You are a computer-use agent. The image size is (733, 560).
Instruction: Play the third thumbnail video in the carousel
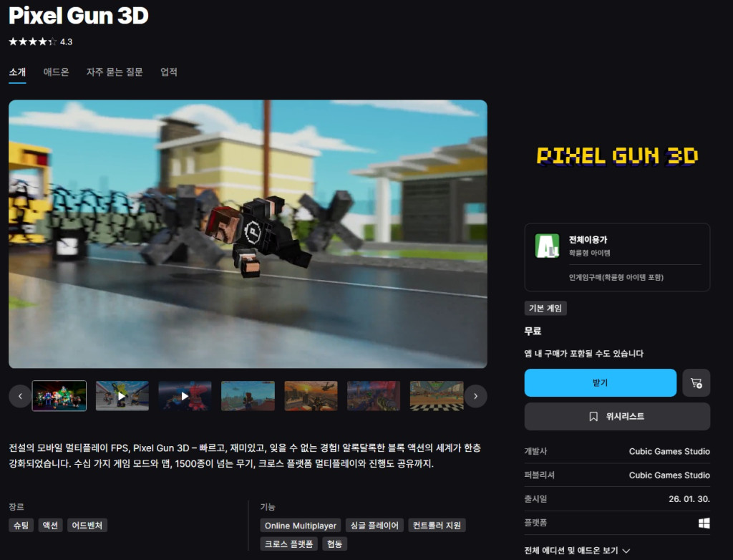[185, 395]
